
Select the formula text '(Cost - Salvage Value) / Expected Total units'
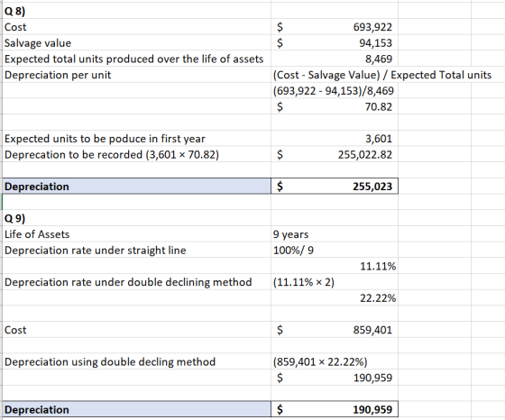pos(382,75)
